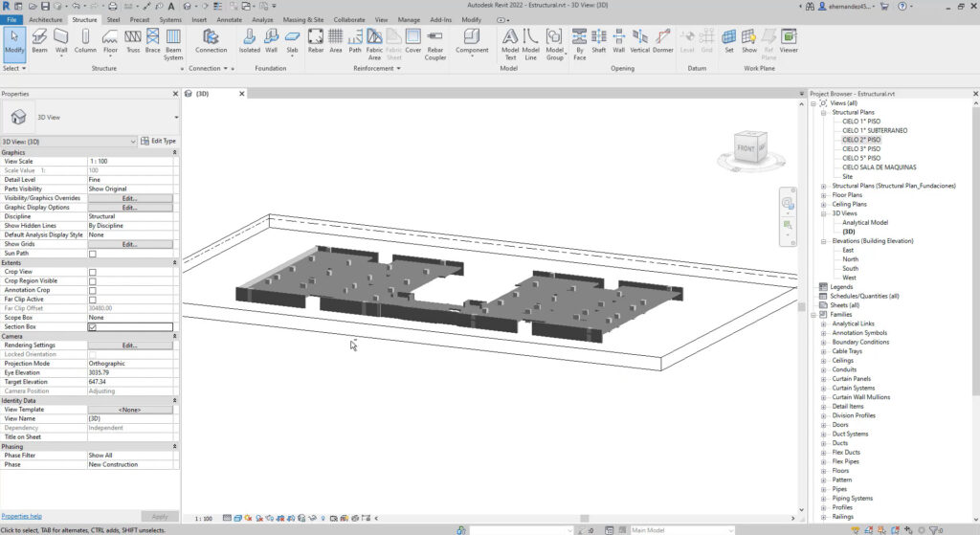The height and width of the screenshot is (535, 980).
Task: Open the Model Text tool
Action: [x=510, y=44]
